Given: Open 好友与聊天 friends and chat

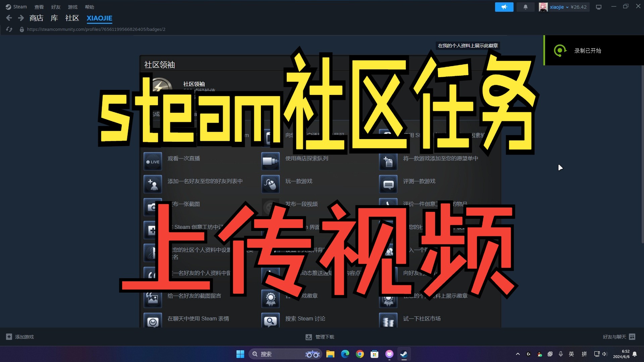Looking at the screenshot, I should [619, 337].
